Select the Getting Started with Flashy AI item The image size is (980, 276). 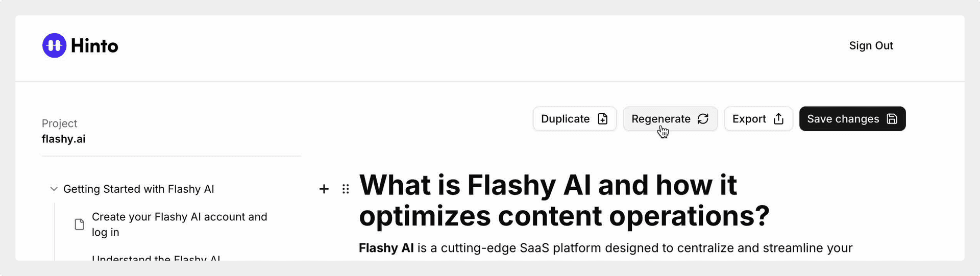(138, 189)
